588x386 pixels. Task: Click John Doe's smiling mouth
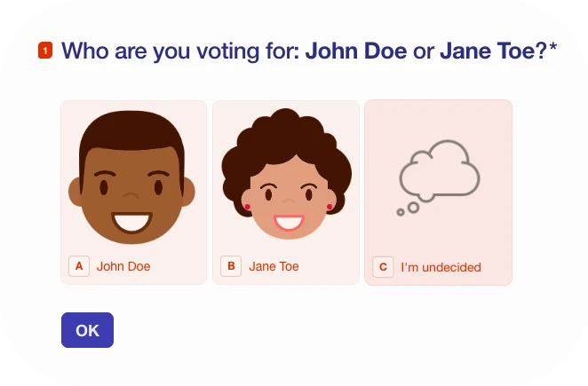tap(131, 220)
